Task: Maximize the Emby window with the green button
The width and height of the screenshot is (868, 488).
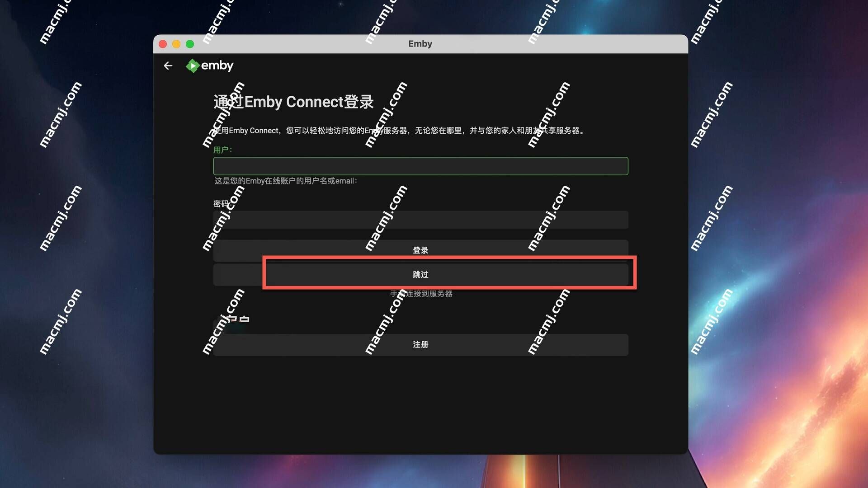Action: click(190, 44)
